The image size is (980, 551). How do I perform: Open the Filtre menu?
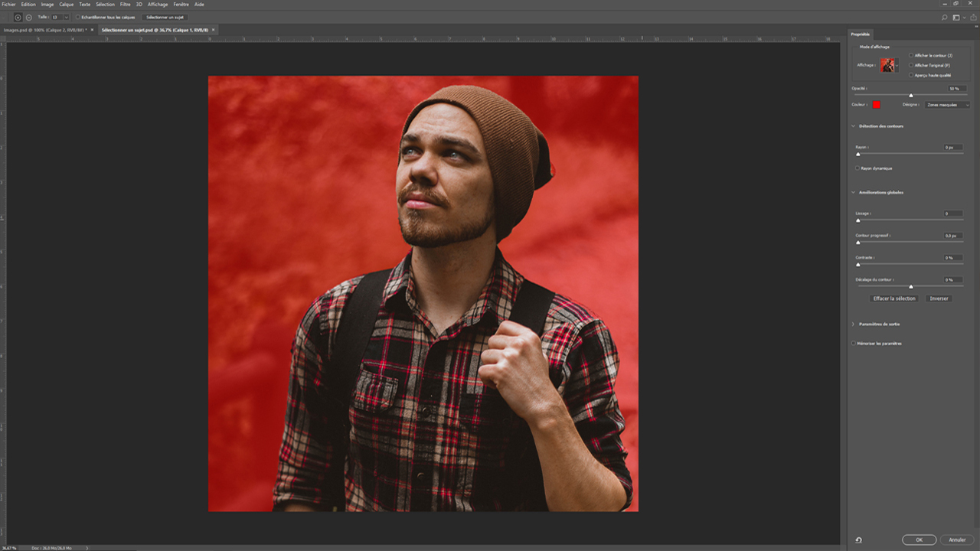(x=126, y=5)
